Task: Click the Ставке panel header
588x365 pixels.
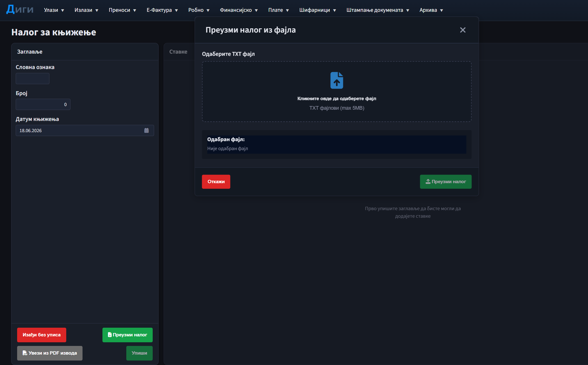Action: tap(178, 52)
